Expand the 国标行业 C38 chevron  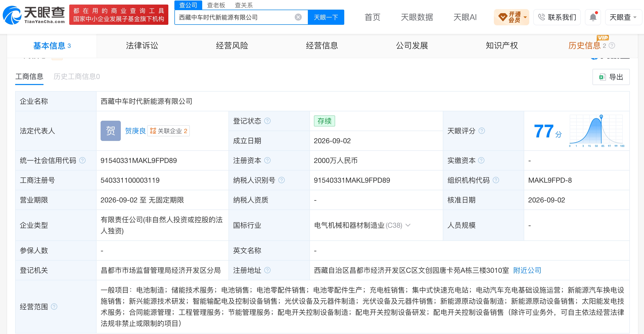pos(408,225)
